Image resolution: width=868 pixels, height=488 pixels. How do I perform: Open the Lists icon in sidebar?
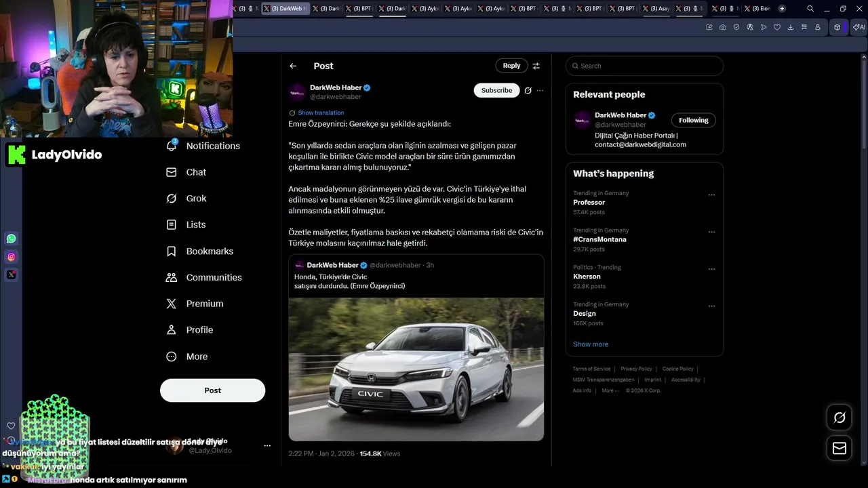coord(172,224)
